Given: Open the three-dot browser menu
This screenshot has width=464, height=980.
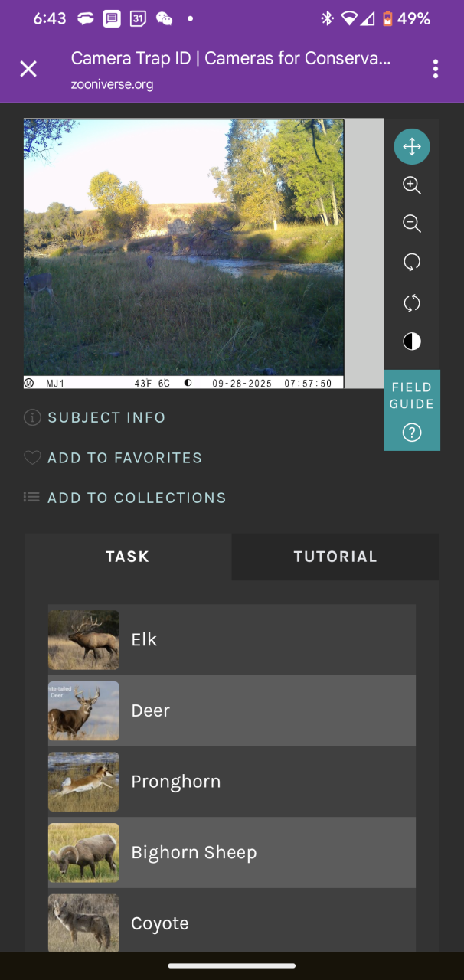Looking at the screenshot, I should 435,69.
